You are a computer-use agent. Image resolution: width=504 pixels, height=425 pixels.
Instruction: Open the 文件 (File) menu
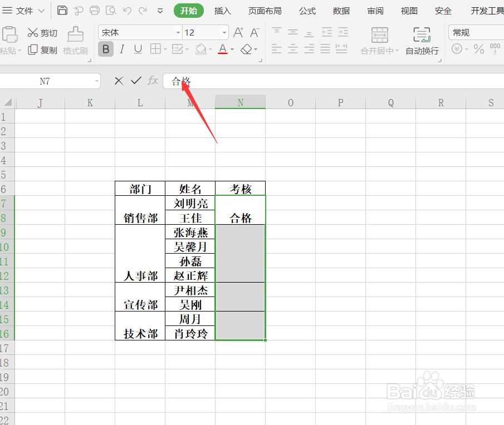click(x=25, y=11)
